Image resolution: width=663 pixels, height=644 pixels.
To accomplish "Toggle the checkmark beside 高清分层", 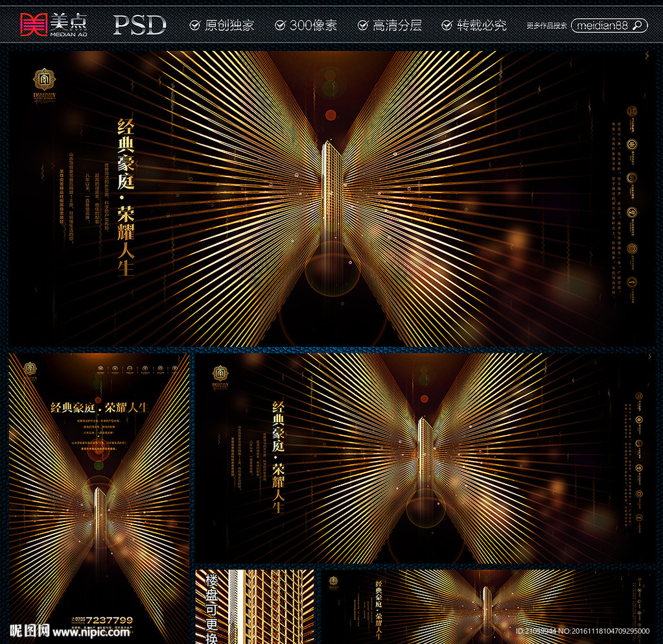I will point(362,25).
